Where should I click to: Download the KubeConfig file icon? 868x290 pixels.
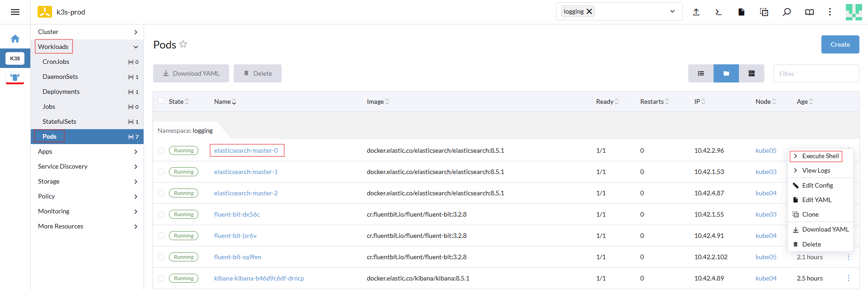pos(741,12)
